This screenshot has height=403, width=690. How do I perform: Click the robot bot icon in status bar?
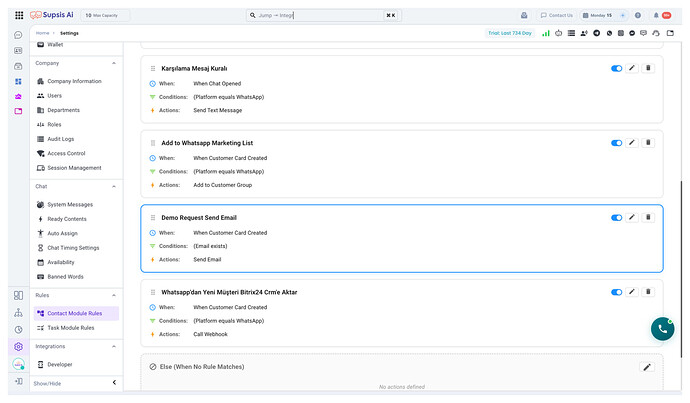(x=558, y=33)
